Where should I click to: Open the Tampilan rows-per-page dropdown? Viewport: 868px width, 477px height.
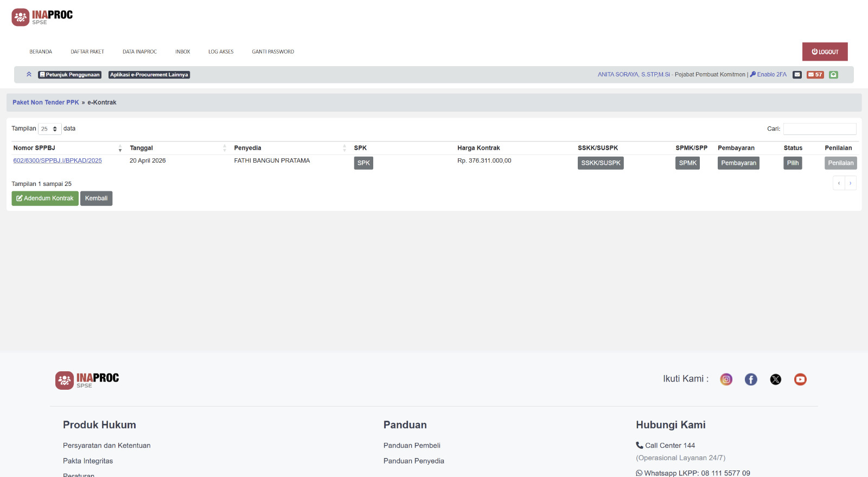49,129
